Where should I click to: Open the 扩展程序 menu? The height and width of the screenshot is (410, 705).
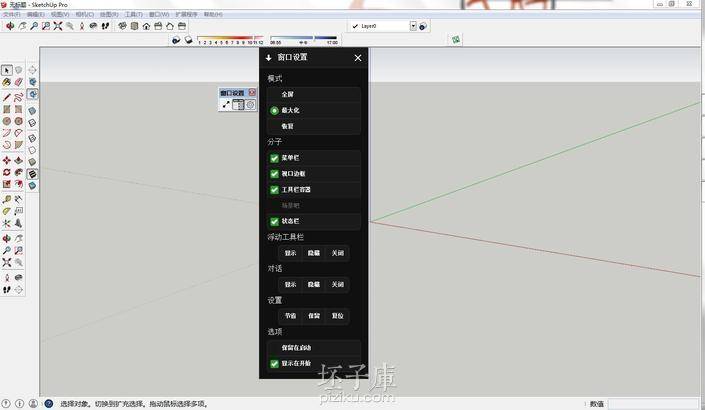pos(186,14)
